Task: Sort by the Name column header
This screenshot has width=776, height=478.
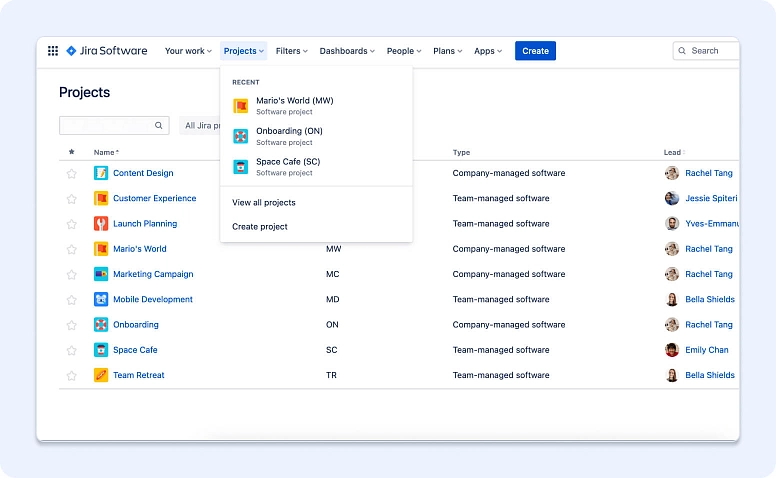Action: [106, 152]
